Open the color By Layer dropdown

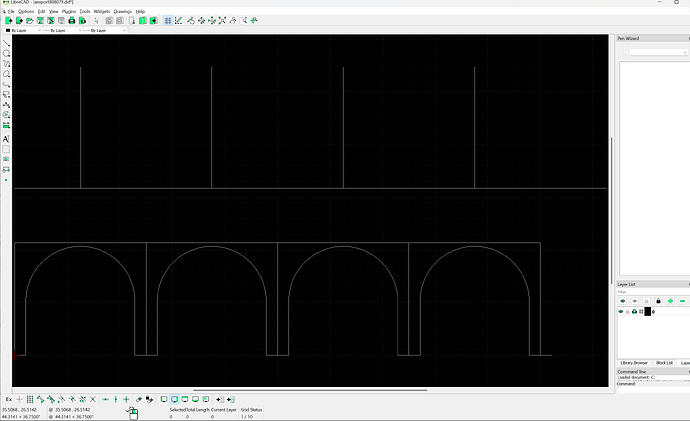[x=23, y=30]
